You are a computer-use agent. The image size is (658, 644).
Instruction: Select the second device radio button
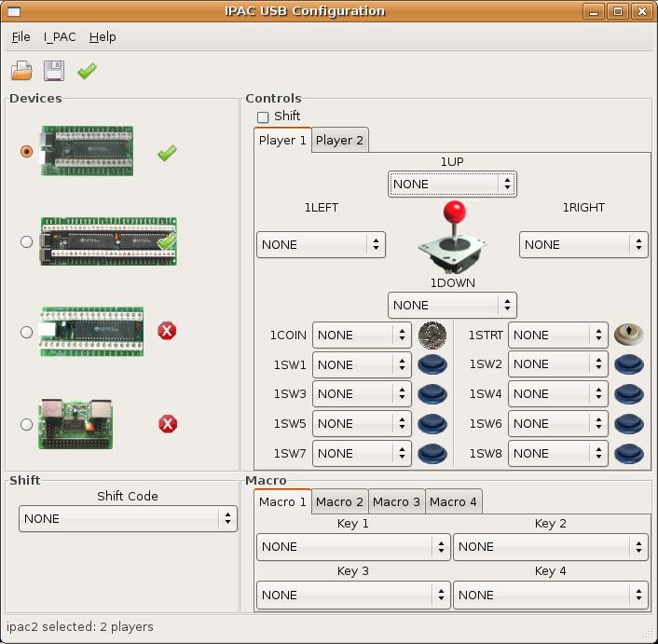click(26, 241)
